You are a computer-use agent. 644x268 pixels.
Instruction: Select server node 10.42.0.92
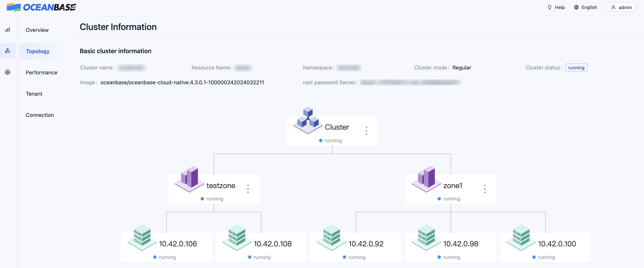[x=366, y=244]
